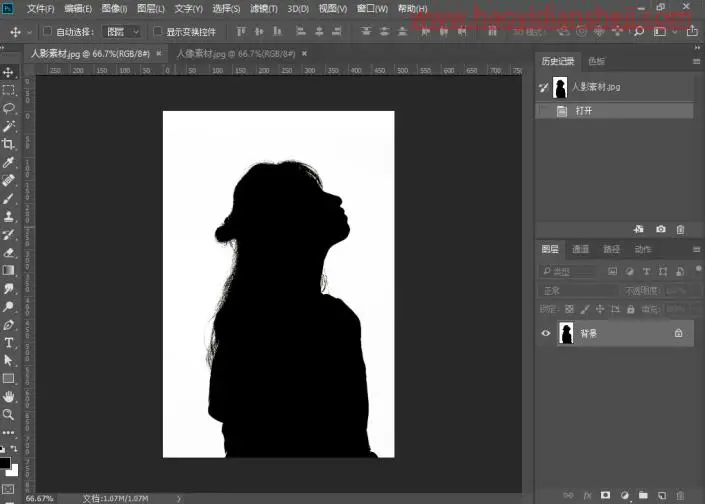Viewport: 705px width, 504px height.
Task: Reset to default foreground and background colors
Action: tap(3, 449)
